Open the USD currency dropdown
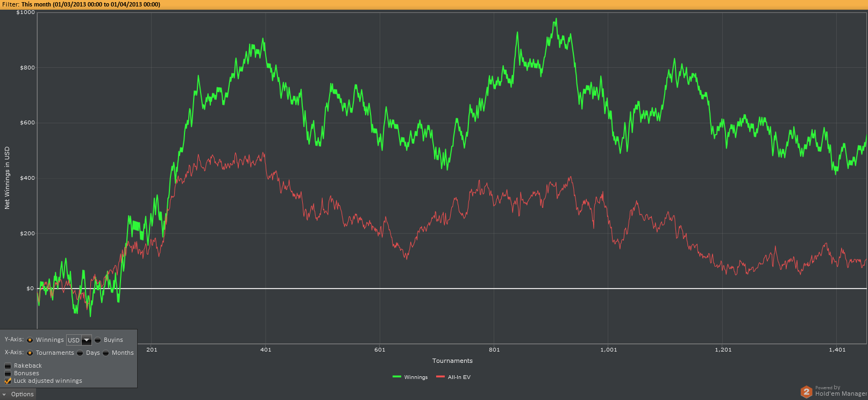Viewport: 868px width, 400px height. tap(86, 340)
